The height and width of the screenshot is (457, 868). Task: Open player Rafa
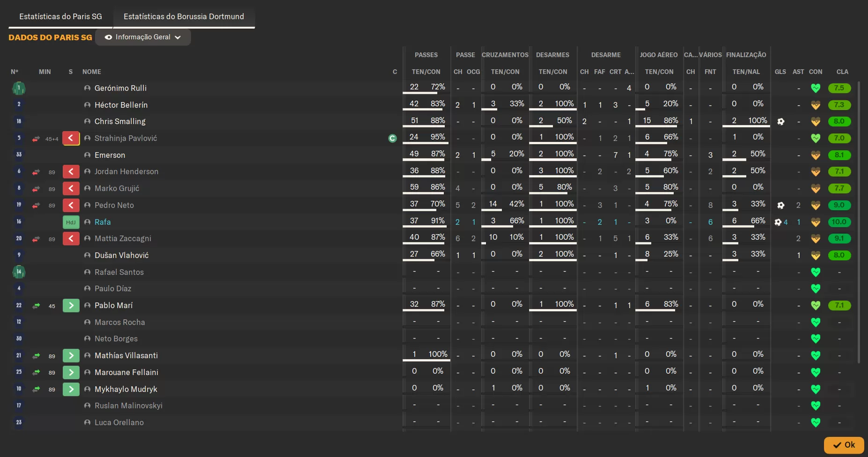(x=103, y=222)
